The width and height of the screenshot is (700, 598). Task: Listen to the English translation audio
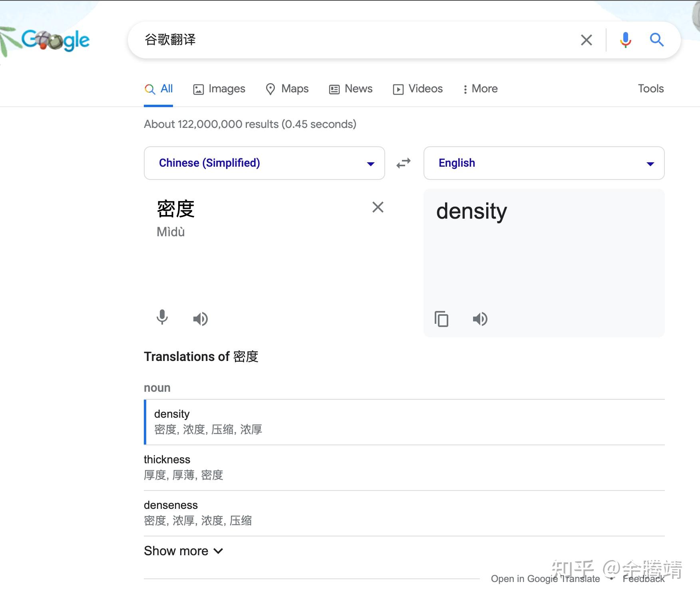[480, 319]
